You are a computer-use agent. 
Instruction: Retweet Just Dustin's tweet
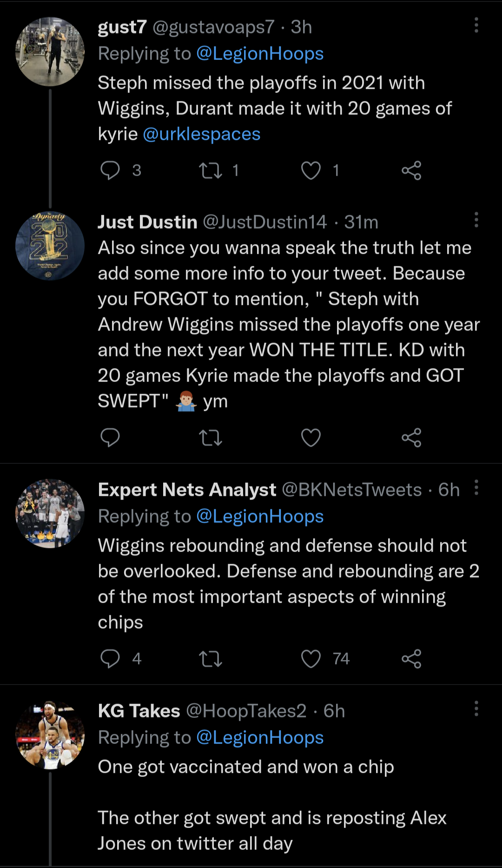(x=211, y=438)
